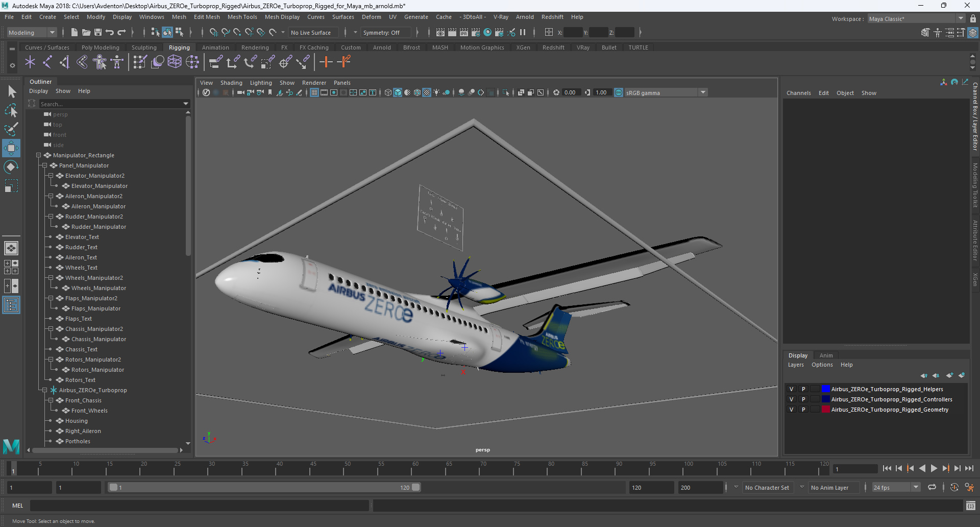Switch to four view layout icon

tap(11, 267)
